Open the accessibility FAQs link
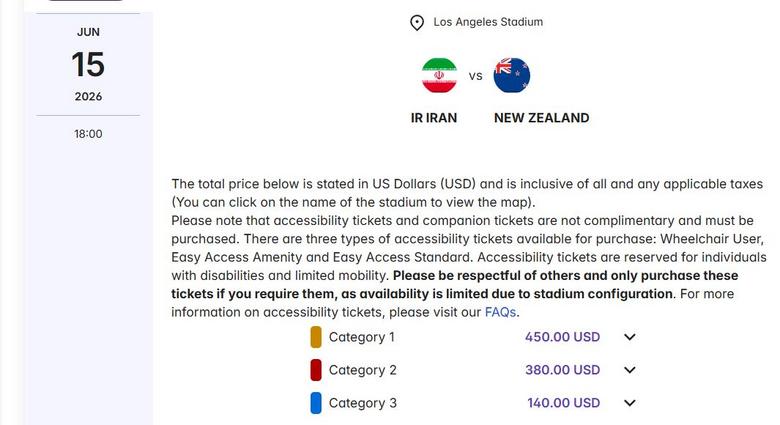This screenshot has height=425, width=780. click(x=501, y=312)
